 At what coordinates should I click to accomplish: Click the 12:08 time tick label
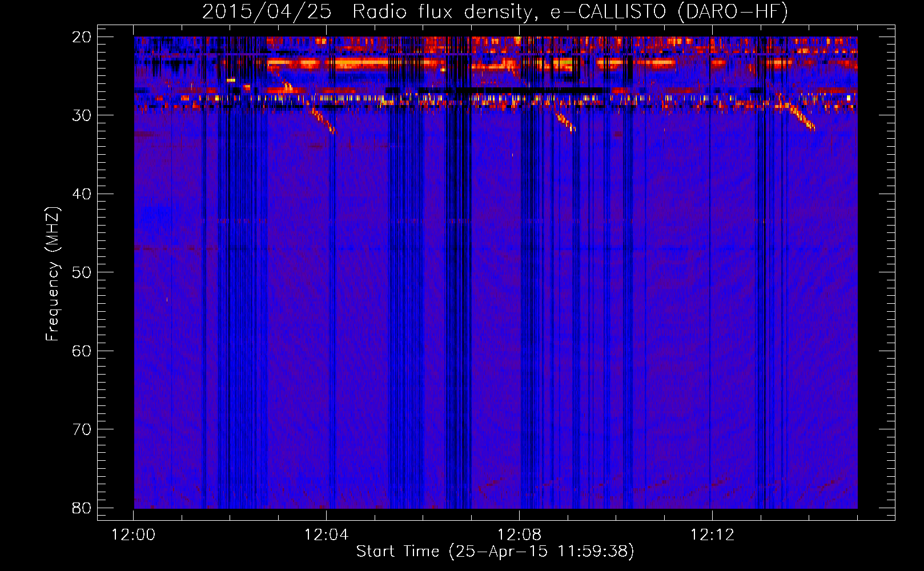(x=519, y=535)
